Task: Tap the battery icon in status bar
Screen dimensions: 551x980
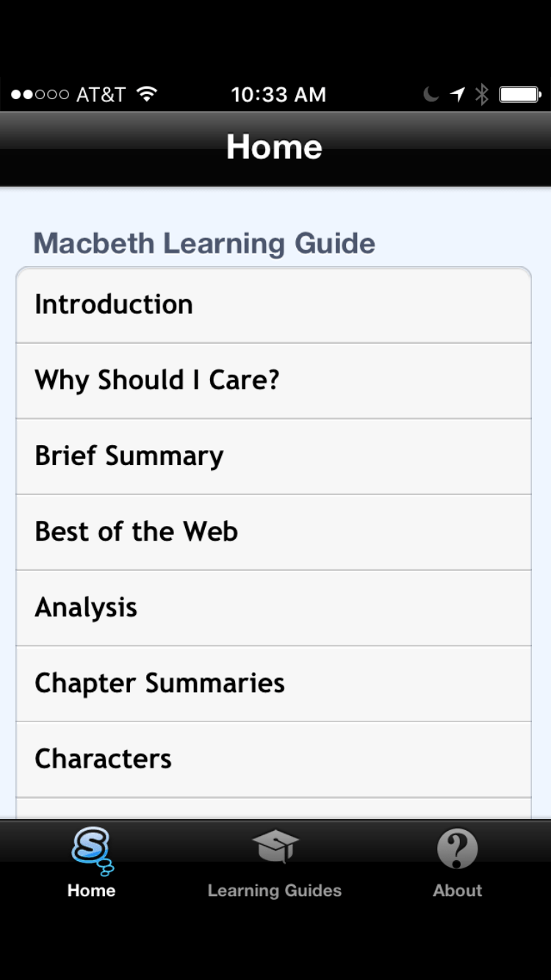Action: (519, 95)
